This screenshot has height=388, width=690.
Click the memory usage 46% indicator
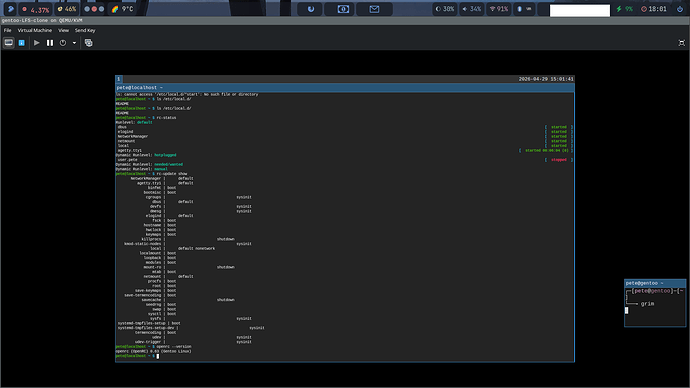(x=67, y=9)
